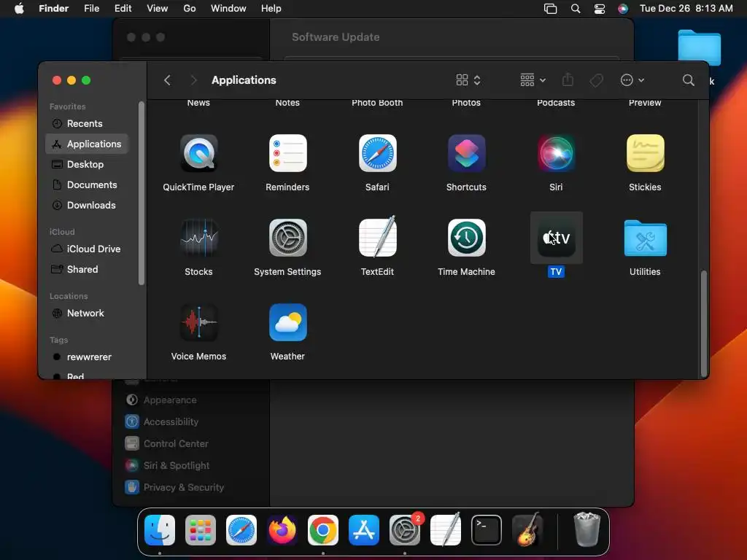Select the Voice Memos app icon
This screenshot has width=747, height=560.
pyautogui.click(x=198, y=322)
